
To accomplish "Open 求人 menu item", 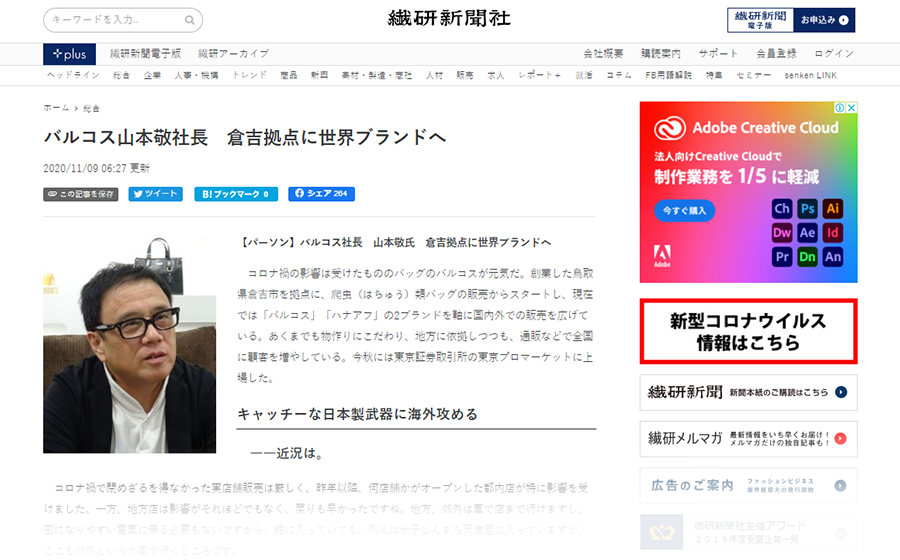I will [x=496, y=75].
